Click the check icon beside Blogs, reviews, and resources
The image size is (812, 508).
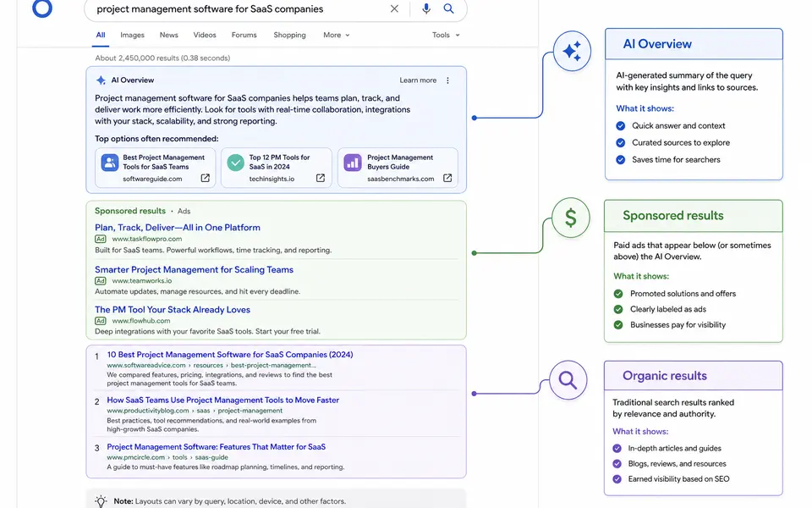(617, 464)
